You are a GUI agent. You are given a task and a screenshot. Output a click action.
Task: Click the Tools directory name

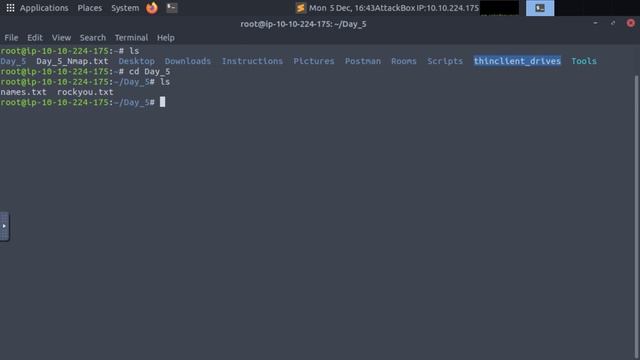point(584,61)
